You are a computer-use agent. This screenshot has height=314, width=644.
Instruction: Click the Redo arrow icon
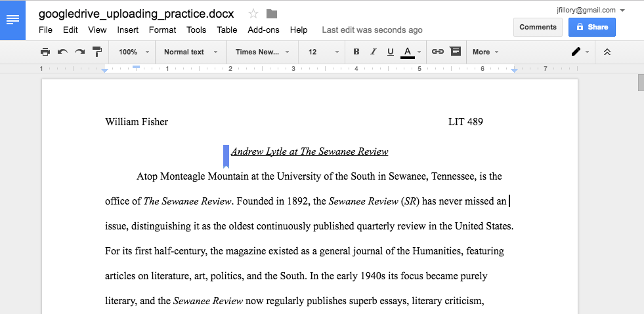coord(79,52)
